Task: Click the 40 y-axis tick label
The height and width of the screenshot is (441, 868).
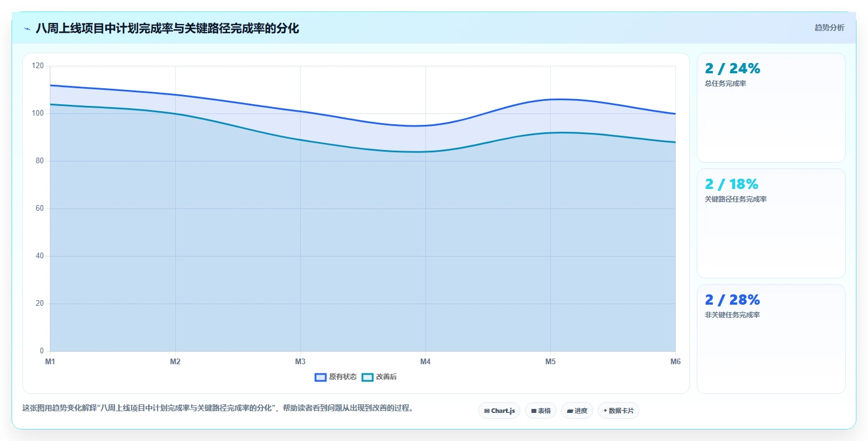Action: (x=40, y=256)
